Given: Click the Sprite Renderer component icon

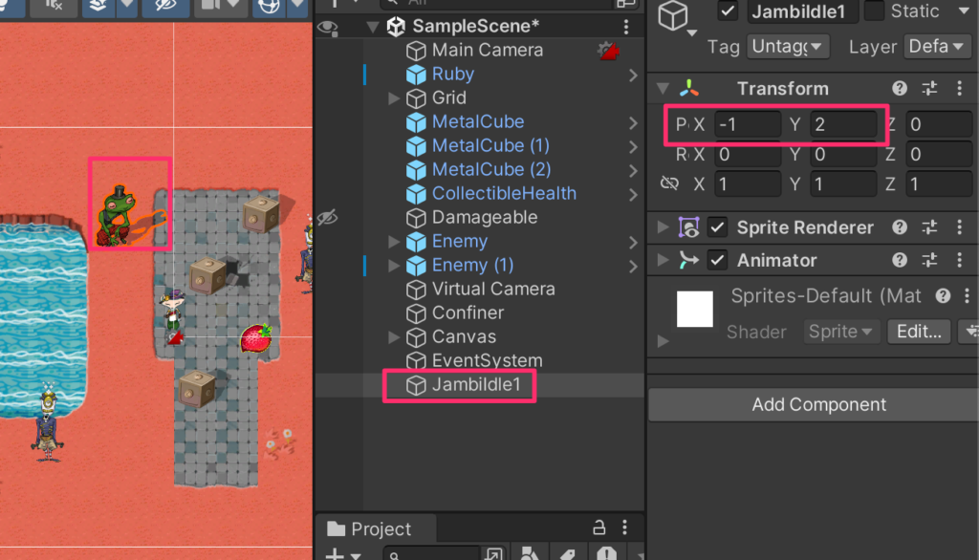Looking at the screenshot, I should [688, 227].
